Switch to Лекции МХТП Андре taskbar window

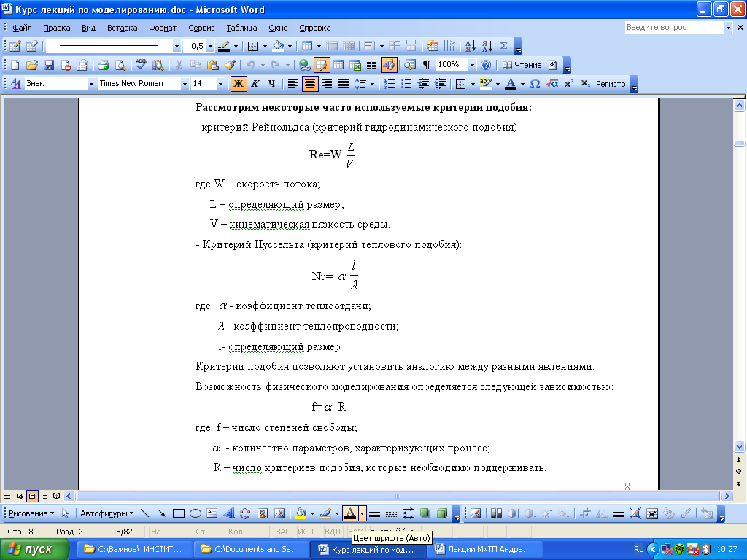tap(484, 549)
